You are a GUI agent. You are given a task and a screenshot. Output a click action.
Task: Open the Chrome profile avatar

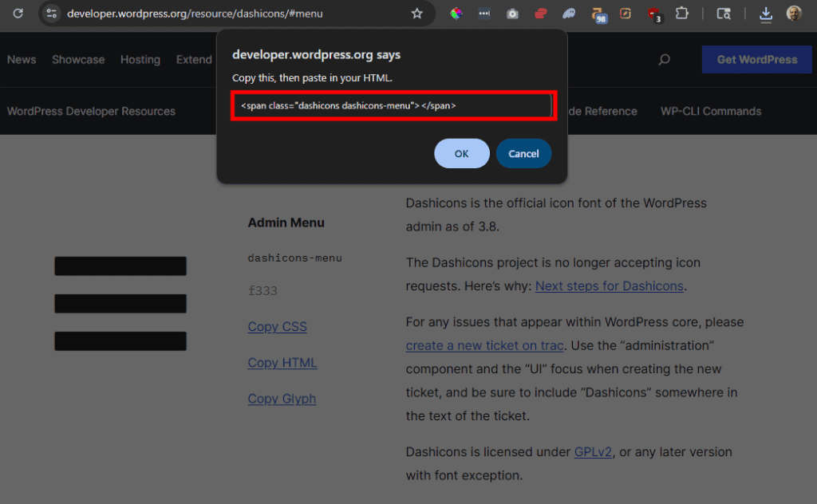pos(793,14)
